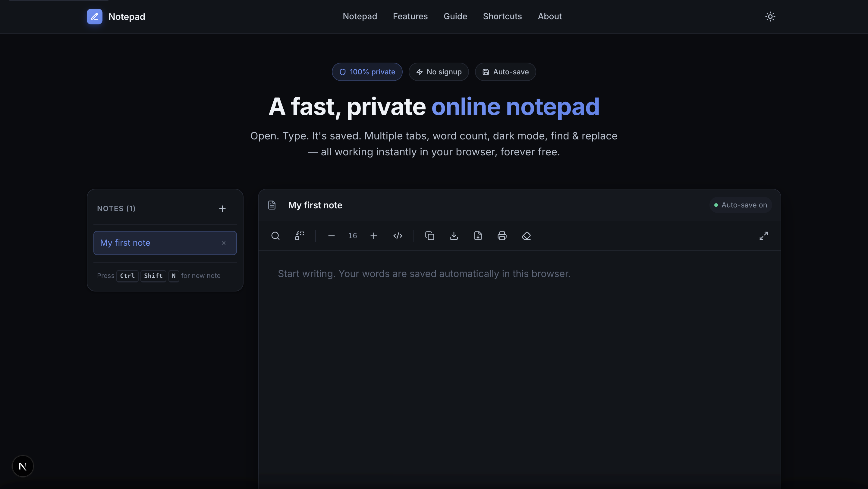Increase font size with plus icon

(x=373, y=236)
